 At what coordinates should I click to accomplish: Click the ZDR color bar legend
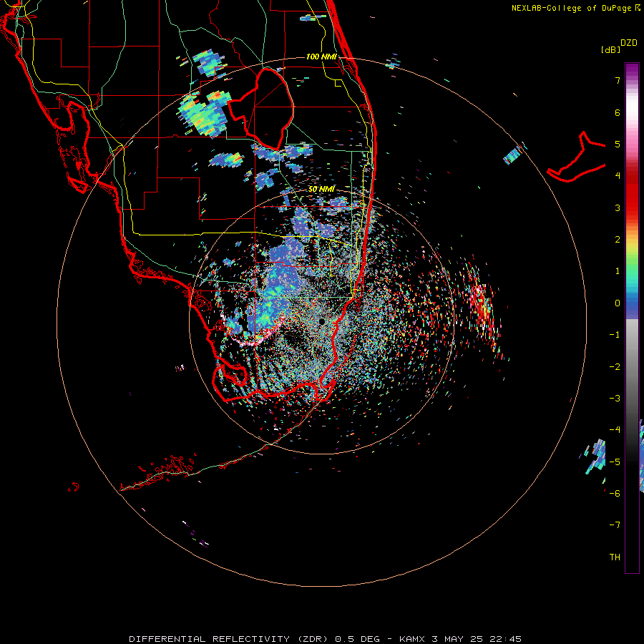tap(632, 318)
